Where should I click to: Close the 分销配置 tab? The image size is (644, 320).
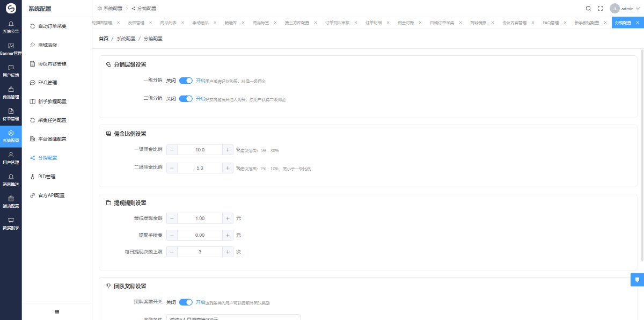tap(637, 23)
